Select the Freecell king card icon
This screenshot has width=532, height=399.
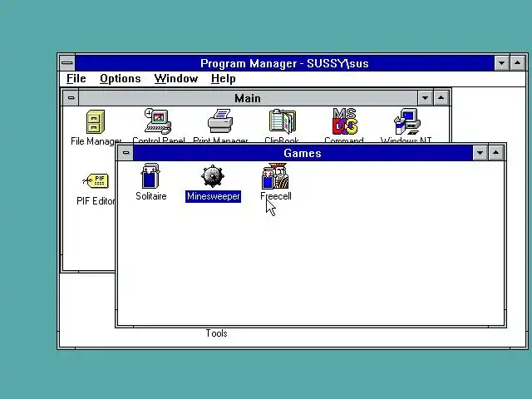coord(275,175)
